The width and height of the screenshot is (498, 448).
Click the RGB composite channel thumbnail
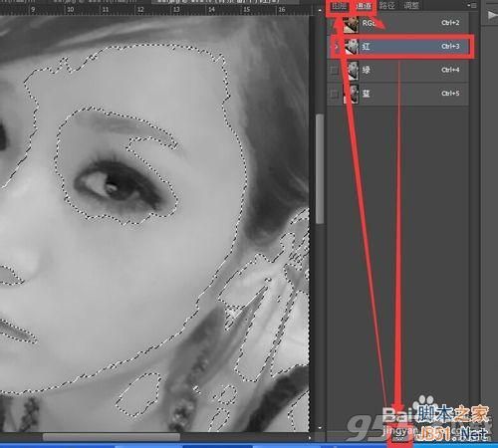coord(351,23)
